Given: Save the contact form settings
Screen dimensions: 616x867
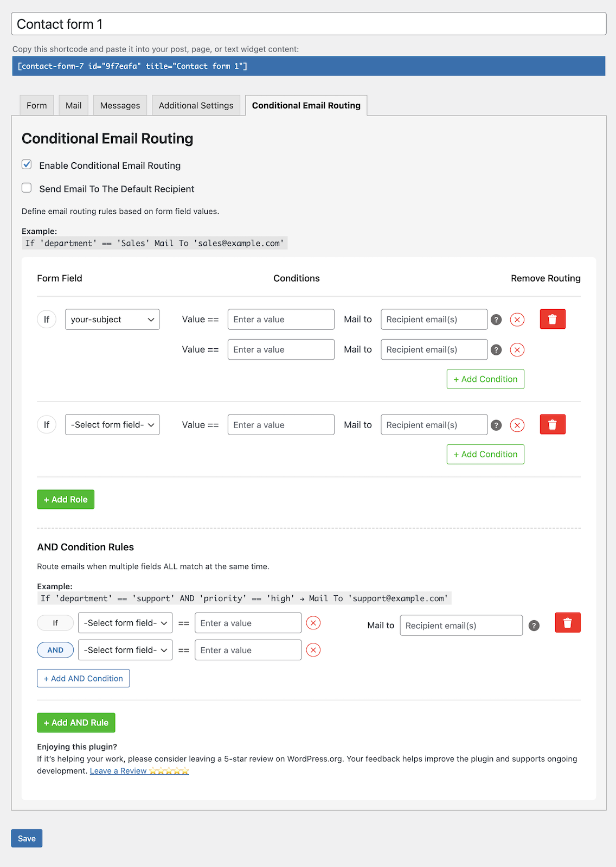Looking at the screenshot, I should point(27,838).
